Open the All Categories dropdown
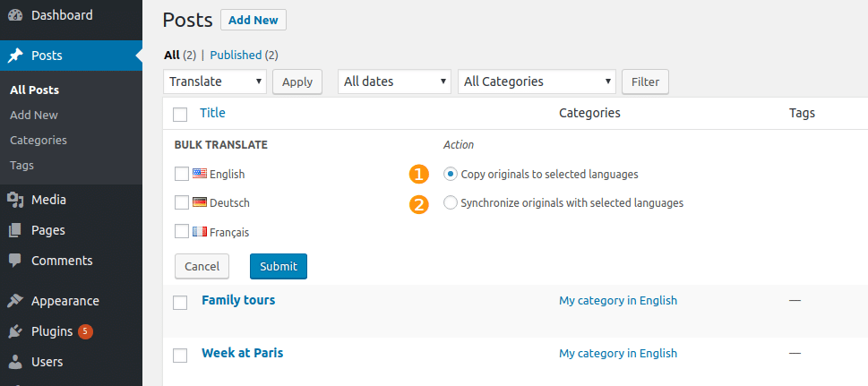This screenshot has height=386, width=868. 537,81
